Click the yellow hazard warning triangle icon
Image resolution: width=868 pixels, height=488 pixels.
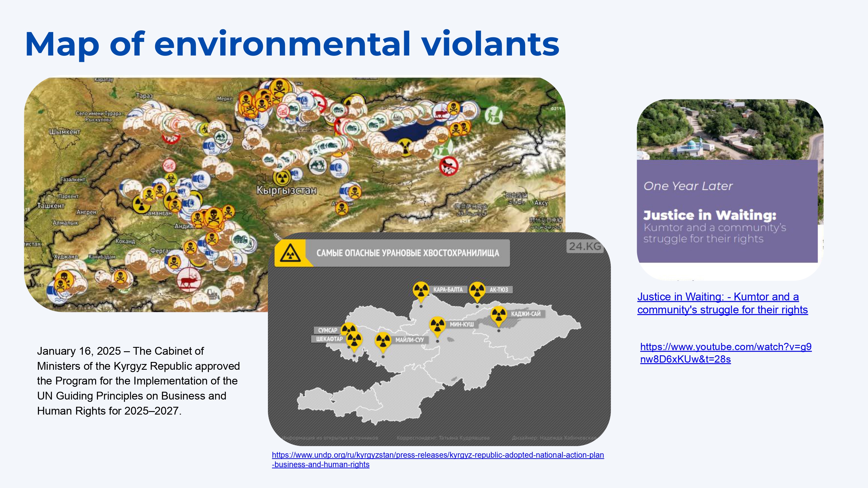coord(290,253)
